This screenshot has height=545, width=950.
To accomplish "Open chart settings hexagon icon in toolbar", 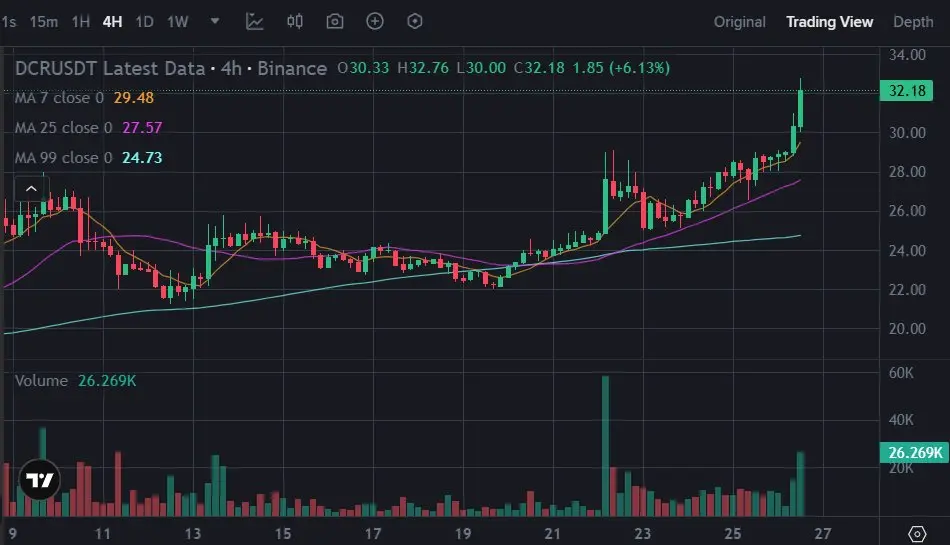I will click(x=415, y=21).
